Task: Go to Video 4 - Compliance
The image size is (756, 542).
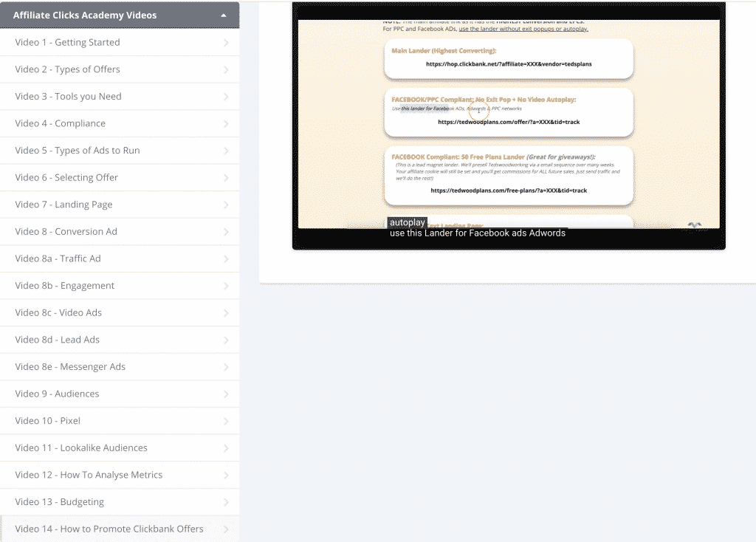Action: coord(120,123)
